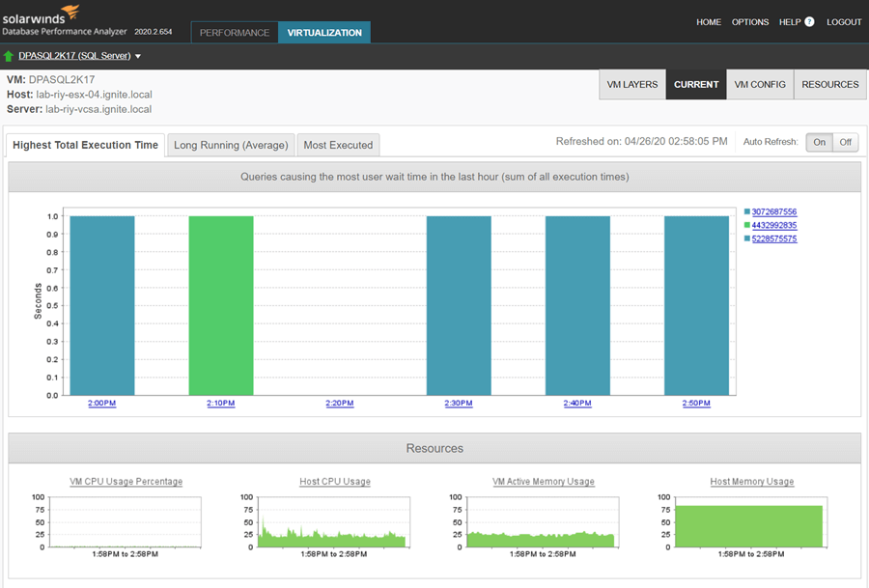This screenshot has width=869, height=588.
Task: Click the version number 2020.2.654
Action: [x=153, y=32]
